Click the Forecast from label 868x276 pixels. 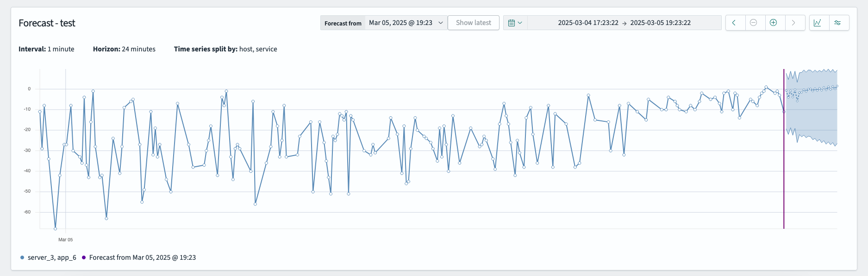click(343, 23)
